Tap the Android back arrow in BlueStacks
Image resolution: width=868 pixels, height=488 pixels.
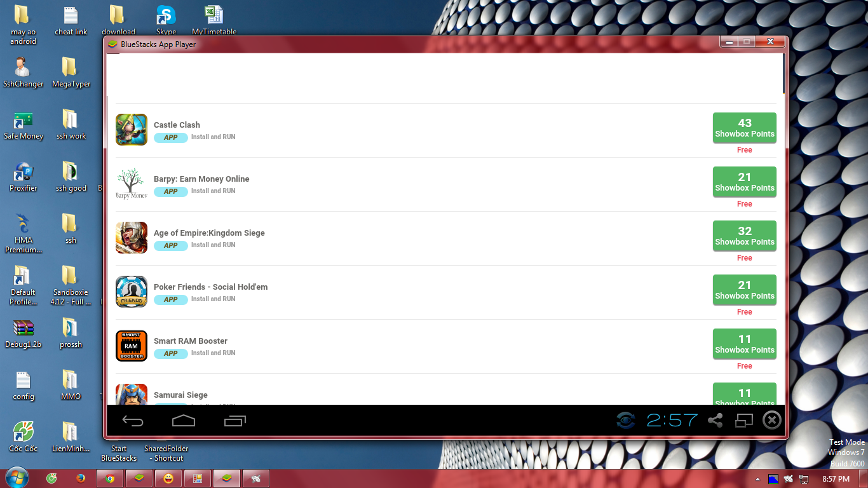click(133, 421)
